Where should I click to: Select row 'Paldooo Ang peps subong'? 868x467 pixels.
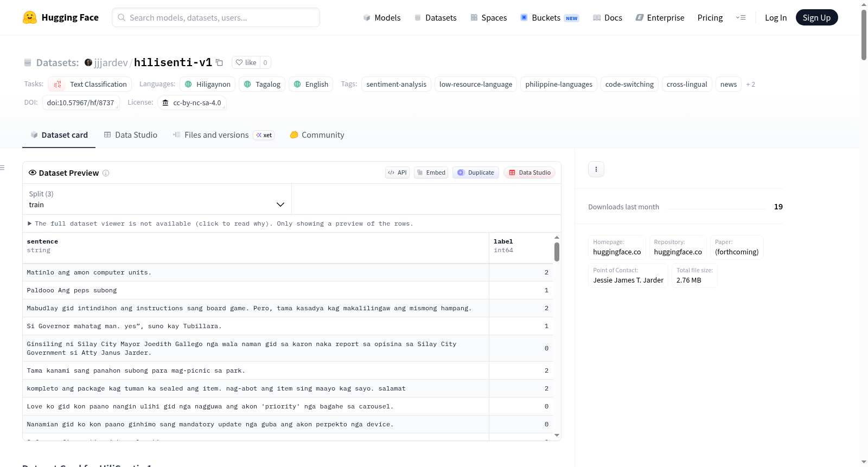(x=288, y=290)
